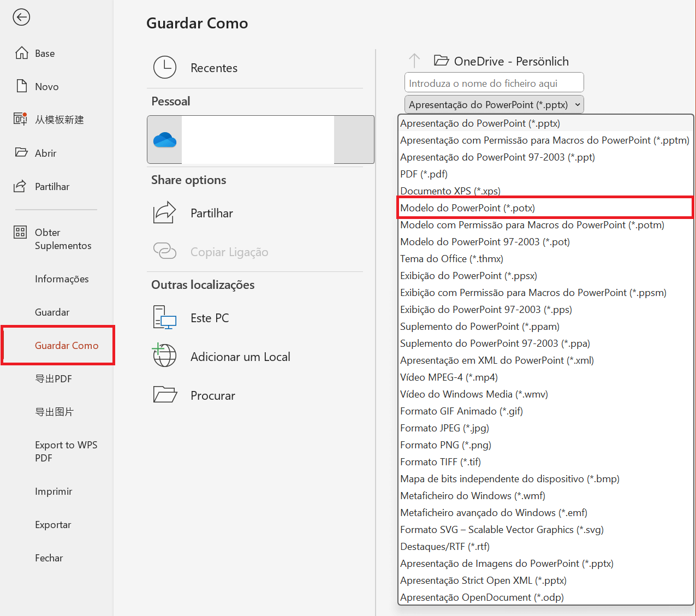696x616 pixels.
Task: Open Informações in the sidebar
Action: point(62,279)
